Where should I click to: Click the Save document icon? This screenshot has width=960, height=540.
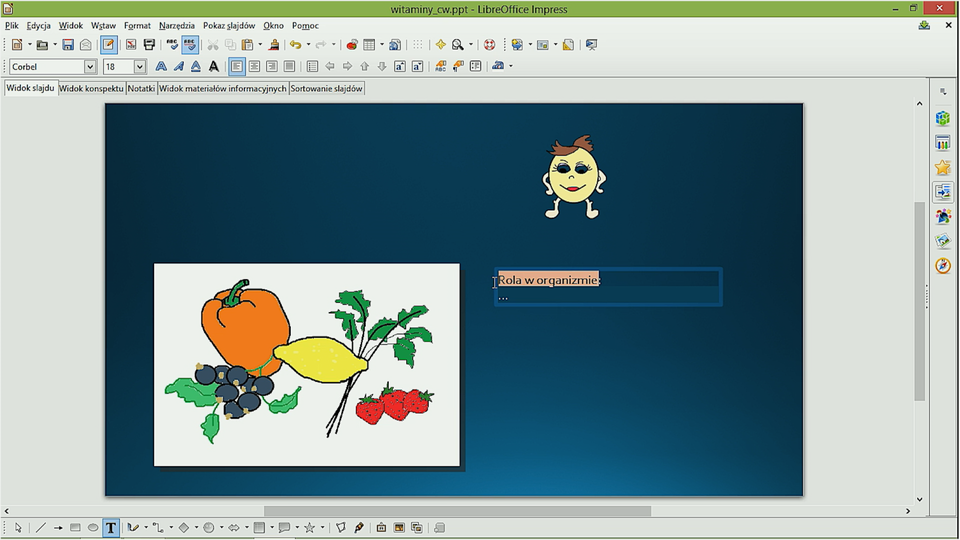(x=68, y=45)
